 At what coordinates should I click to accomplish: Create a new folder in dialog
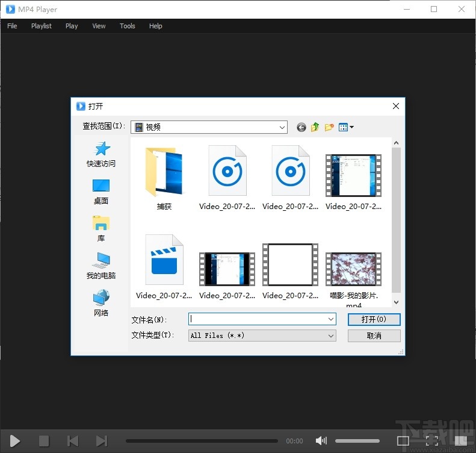coord(329,127)
